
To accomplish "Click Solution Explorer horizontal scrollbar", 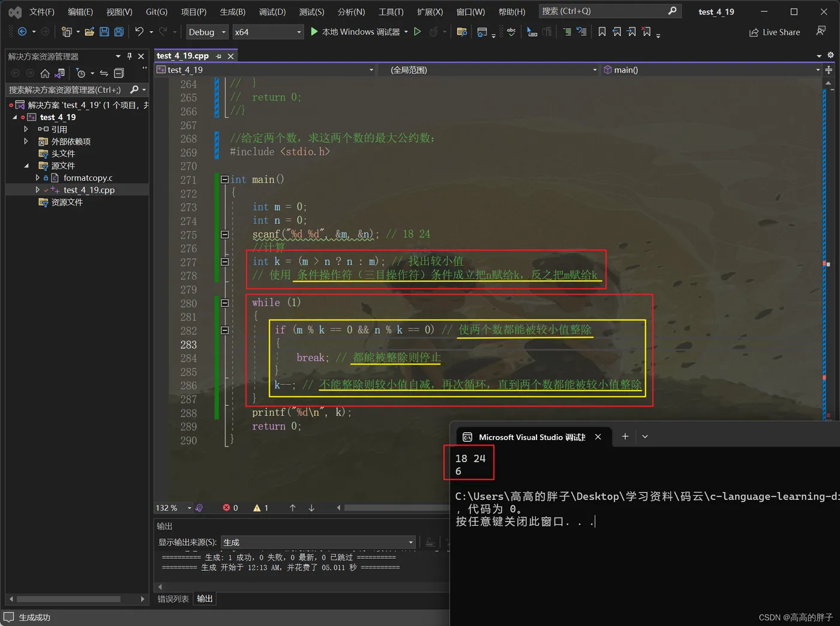I will point(68,599).
